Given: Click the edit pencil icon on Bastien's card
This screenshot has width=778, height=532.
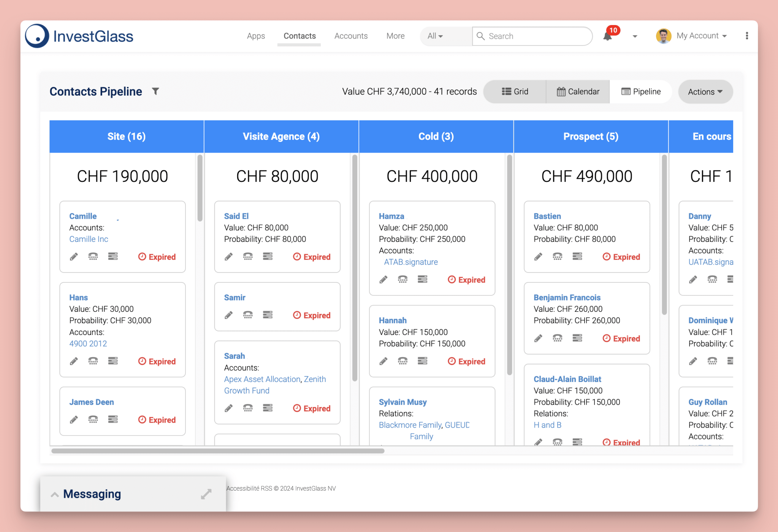Looking at the screenshot, I should 538,256.
